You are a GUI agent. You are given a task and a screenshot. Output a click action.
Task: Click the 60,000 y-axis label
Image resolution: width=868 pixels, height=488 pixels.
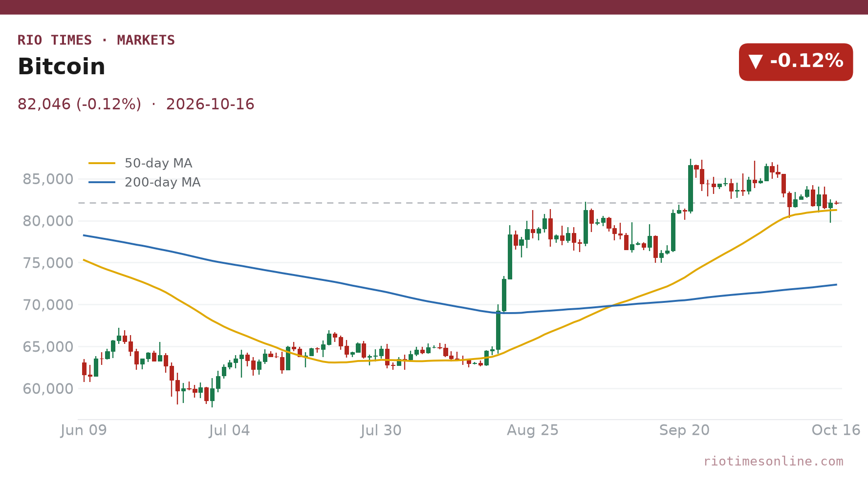pyautogui.click(x=48, y=389)
